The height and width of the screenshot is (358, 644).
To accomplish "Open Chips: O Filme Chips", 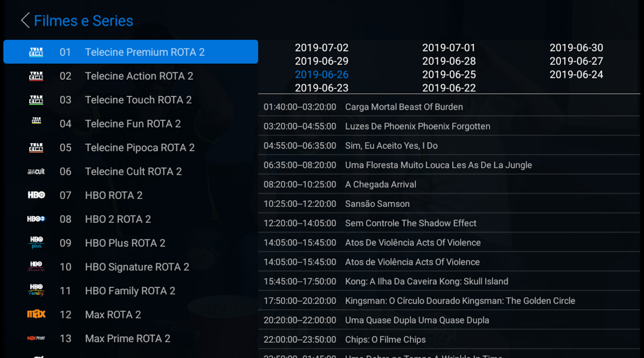I will 449,339.
